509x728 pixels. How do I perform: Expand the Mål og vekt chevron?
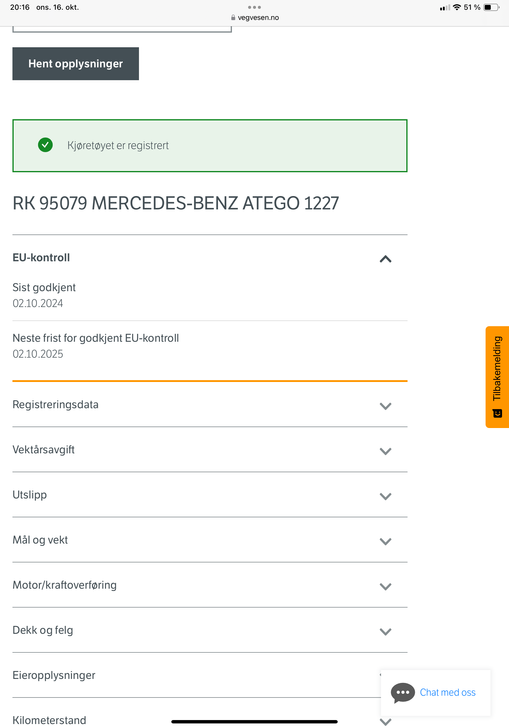pos(385,541)
